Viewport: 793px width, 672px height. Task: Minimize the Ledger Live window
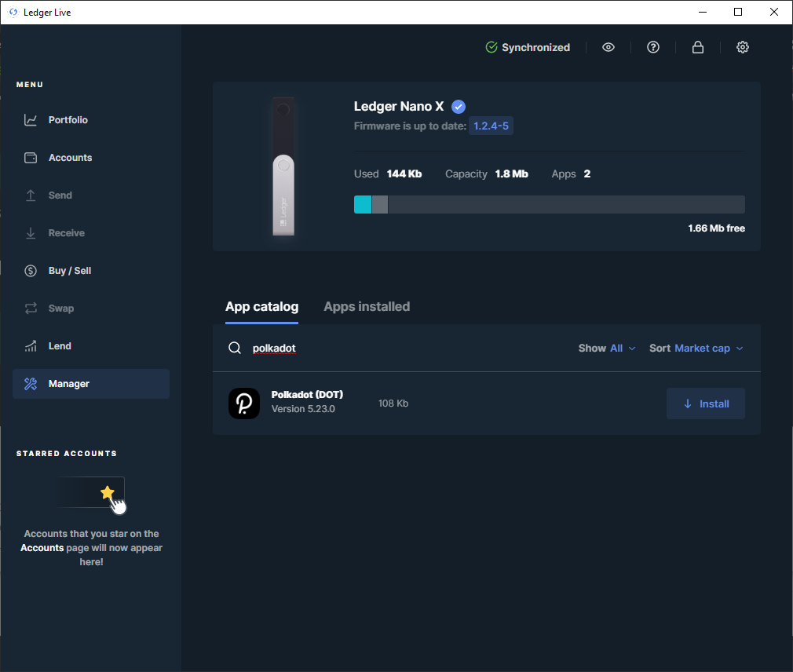point(703,12)
